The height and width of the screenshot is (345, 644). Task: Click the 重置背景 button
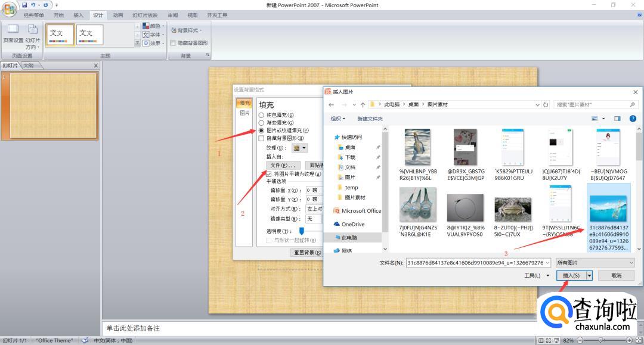(x=306, y=253)
